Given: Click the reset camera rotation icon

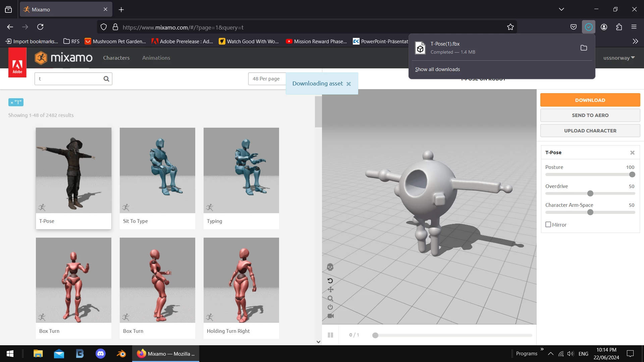Looking at the screenshot, I should [330, 281].
